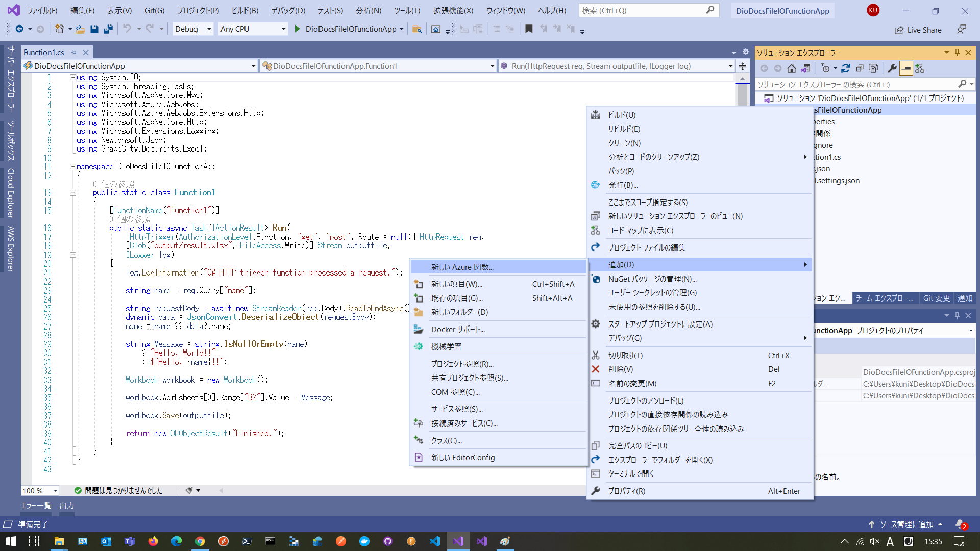Pin the Properties panel with auto-hide pin
The width and height of the screenshot is (980, 551).
957,316
